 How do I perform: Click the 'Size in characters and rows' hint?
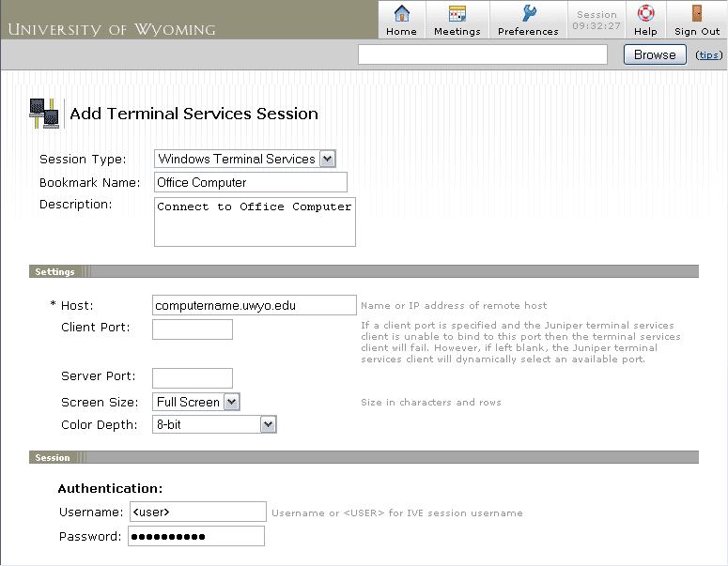click(x=431, y=403)
